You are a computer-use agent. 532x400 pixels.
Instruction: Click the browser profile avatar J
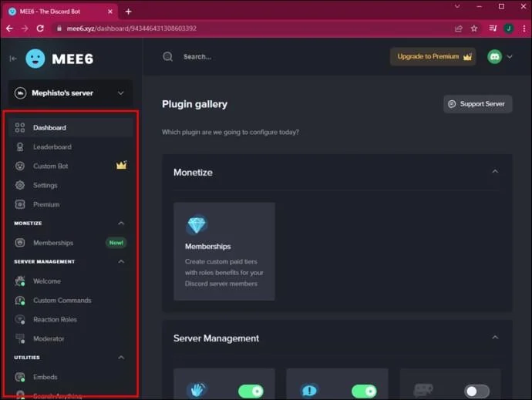point(508,29)
